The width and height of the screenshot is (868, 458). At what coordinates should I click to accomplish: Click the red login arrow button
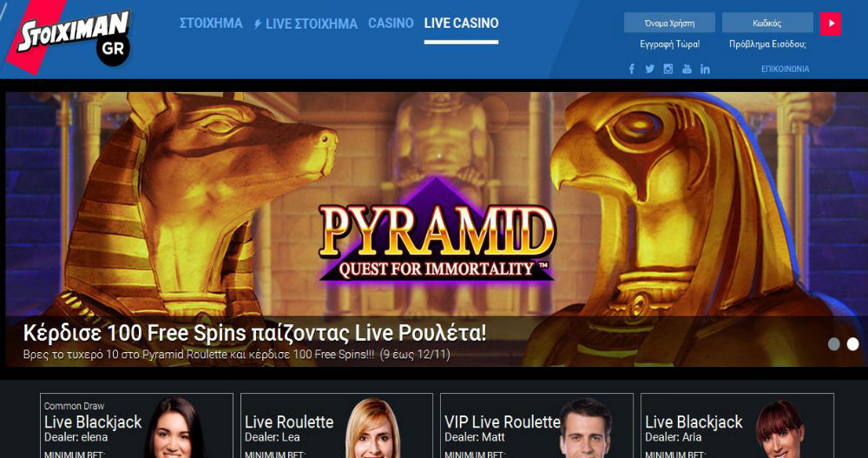(831, 23)
